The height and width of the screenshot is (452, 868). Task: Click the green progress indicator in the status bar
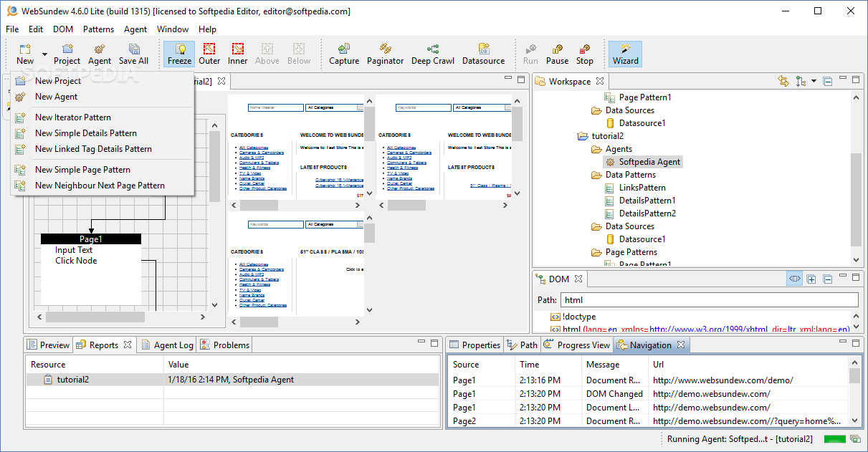click(834, 439)
